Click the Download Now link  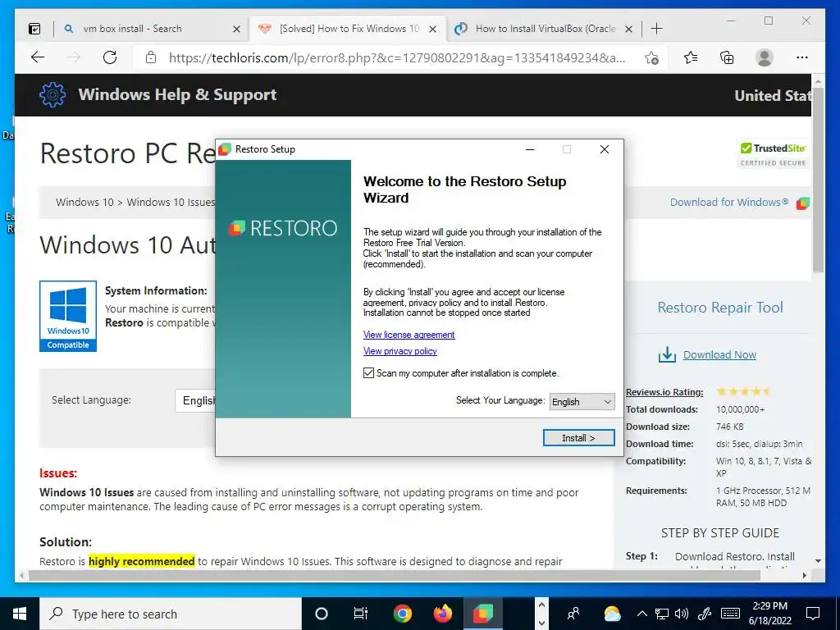coord(719,354)
